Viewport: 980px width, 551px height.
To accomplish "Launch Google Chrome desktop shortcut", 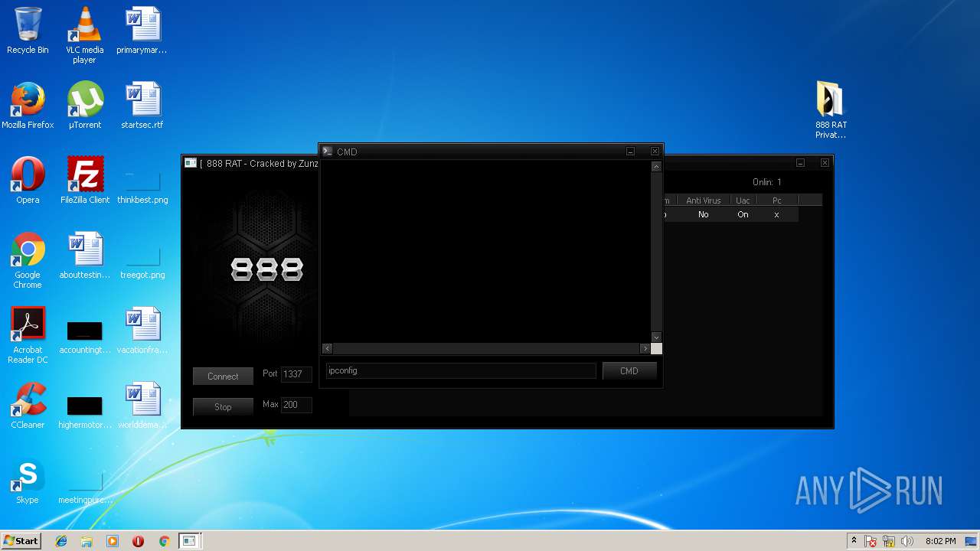I will click(x=28, y=260).
